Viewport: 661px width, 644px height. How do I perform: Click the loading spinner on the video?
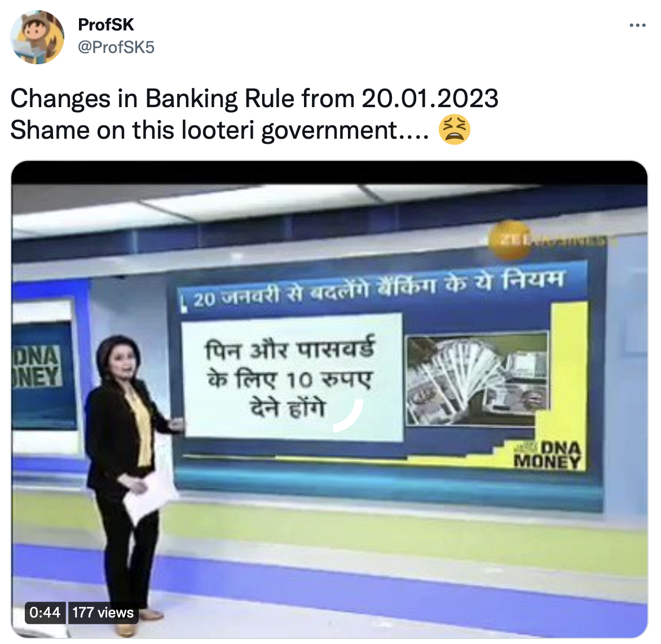pos(348,415)
